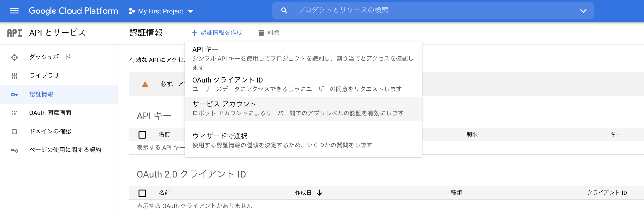The width and height of the screenshot is (644, 222).
Task: Open the ライブラリ sidebar section
Action: point(44,76)
